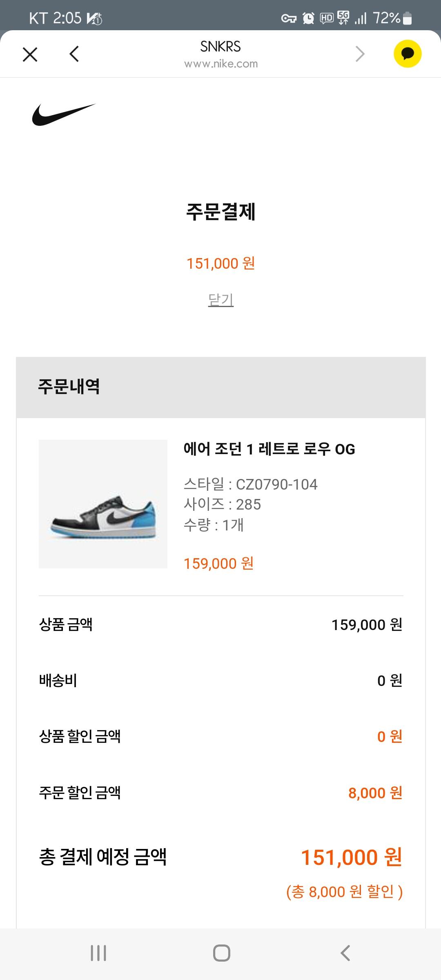This screenshot has height=980, width=441.
Task: Tap the battery status icon
Action: click(x=407, y=18)
